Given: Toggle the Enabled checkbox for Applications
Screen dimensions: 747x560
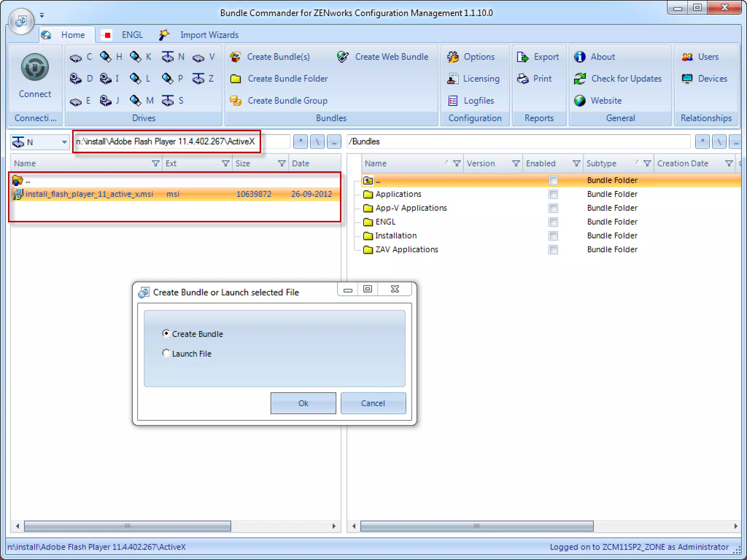Looking at the screenshot, I should (x=553, y=194).
